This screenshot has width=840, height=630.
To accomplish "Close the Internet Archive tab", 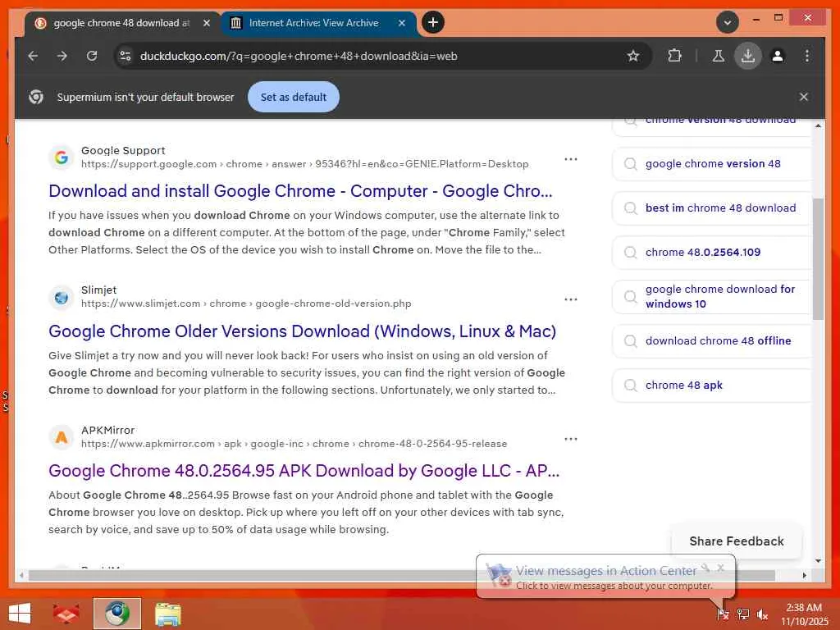I will pyautogui.click(x=402, y=23).
